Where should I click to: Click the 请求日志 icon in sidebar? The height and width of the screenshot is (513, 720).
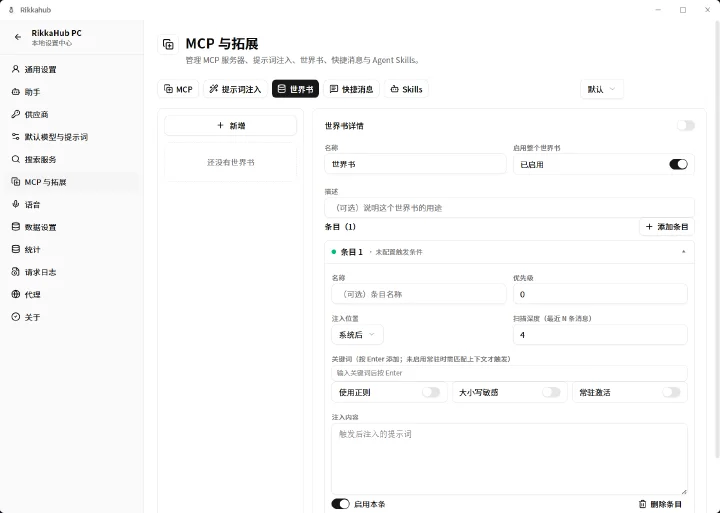(16, 272)
